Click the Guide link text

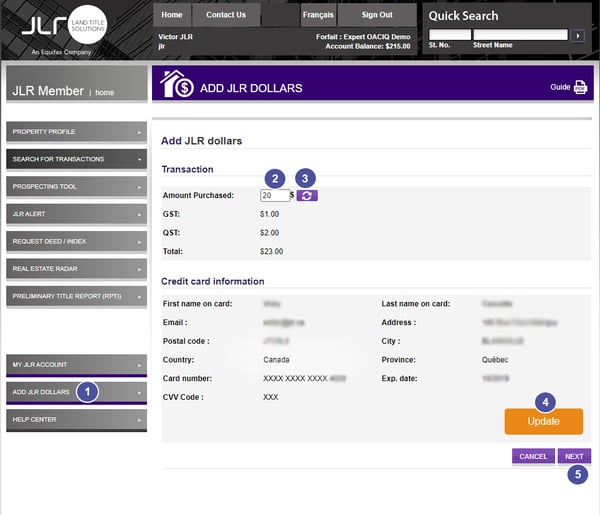pos(560,87)
